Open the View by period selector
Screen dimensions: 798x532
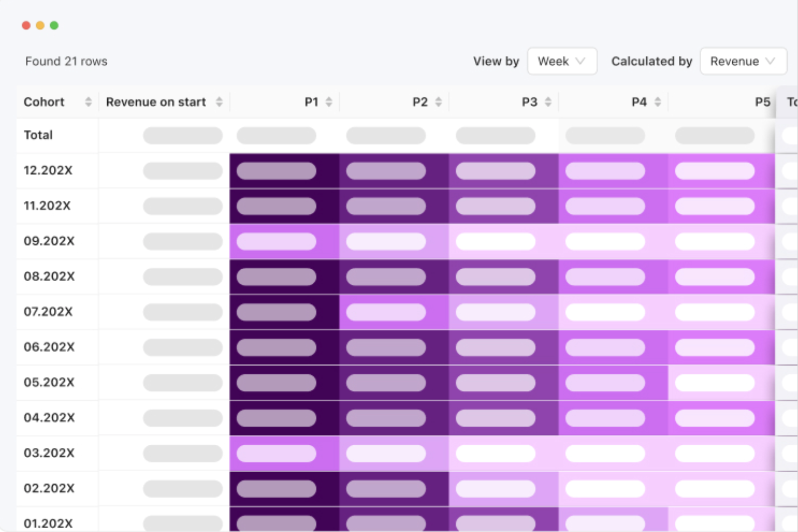[562, 61]
